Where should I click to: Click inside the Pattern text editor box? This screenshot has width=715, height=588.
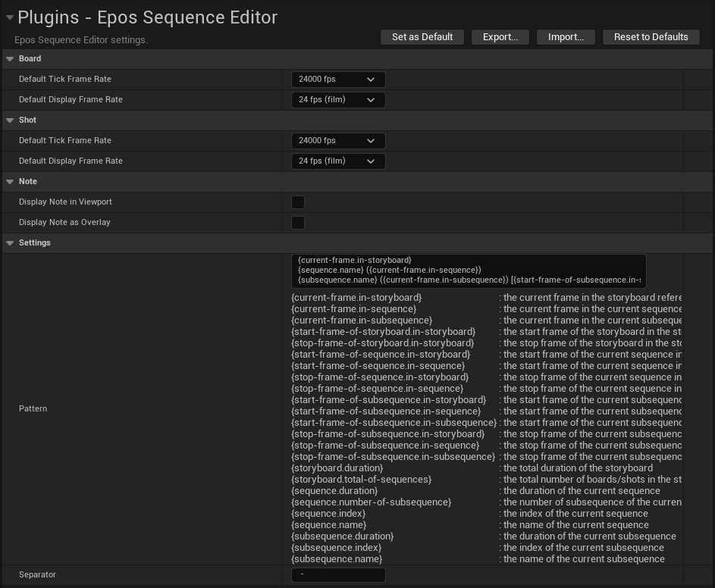click(468, 270)
